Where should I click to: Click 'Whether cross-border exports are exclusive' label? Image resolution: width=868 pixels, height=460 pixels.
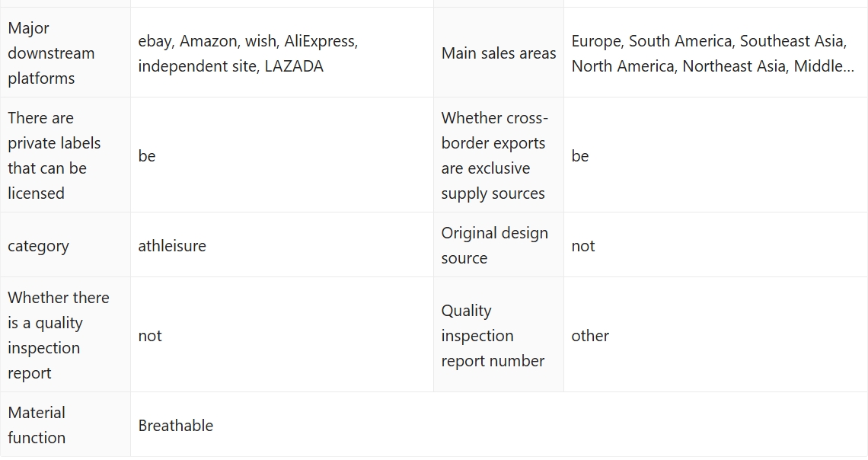493,155
